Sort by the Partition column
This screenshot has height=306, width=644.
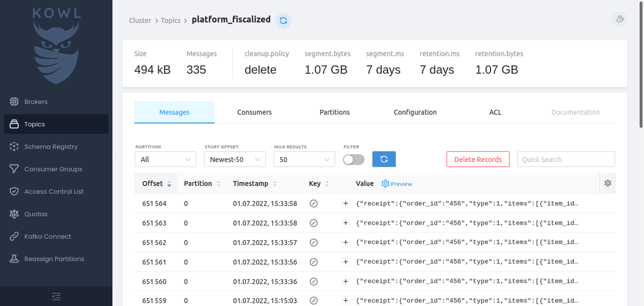(202, 183)
